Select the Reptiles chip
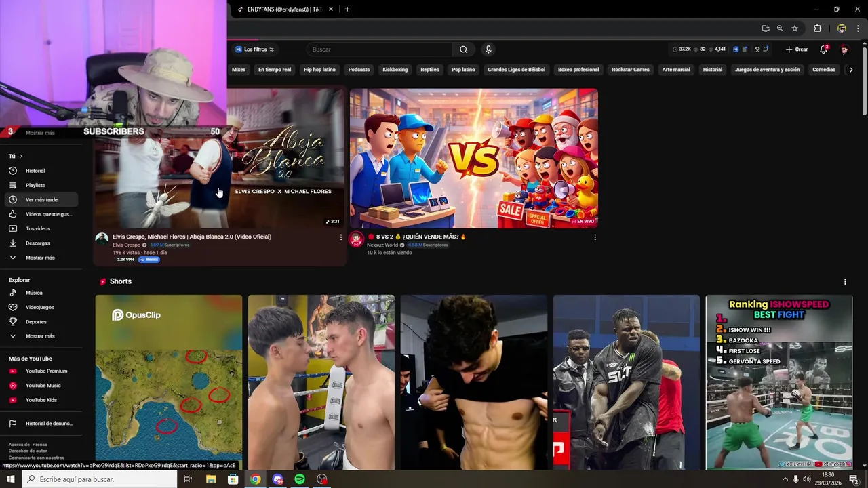868x488 pixels. click(x=430, y=70)
